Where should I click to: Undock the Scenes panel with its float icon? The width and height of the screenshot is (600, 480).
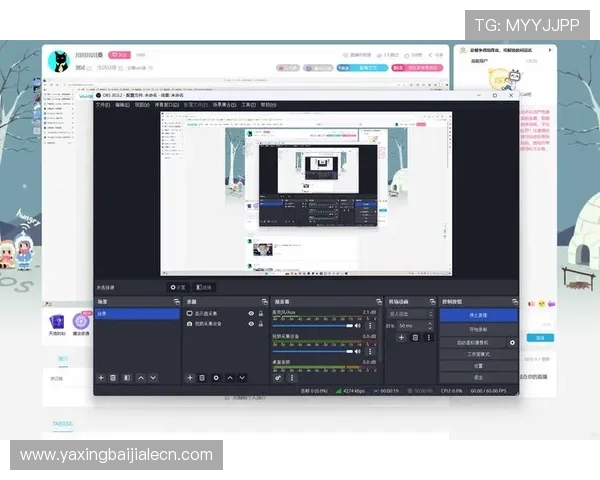(x=177, y=302)
